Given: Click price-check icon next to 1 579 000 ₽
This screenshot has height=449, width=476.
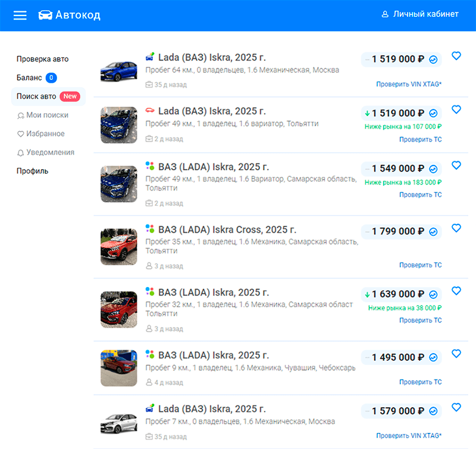Looking at the screenshot, I should pyautogui.click(x=433, y=411).
